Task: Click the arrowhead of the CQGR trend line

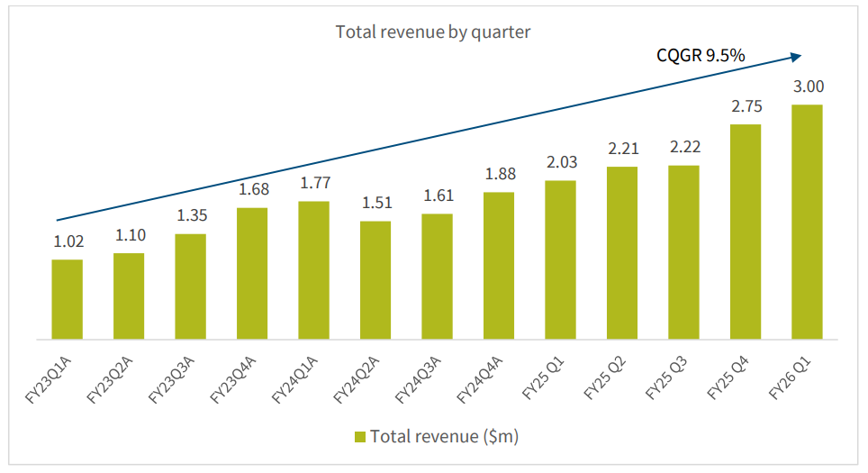Action: [x=796, y=57]
